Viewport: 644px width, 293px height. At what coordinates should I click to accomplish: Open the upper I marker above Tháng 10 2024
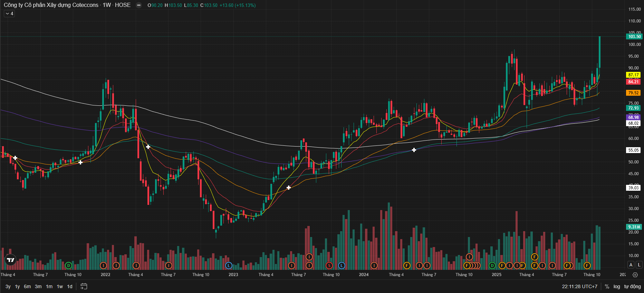pyautogui.click(x=469, y=257)
